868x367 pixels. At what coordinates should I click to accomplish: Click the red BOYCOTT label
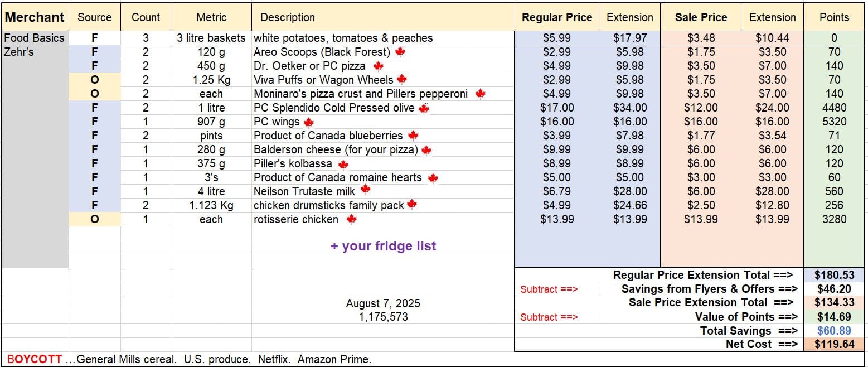[x=35, y=359]
